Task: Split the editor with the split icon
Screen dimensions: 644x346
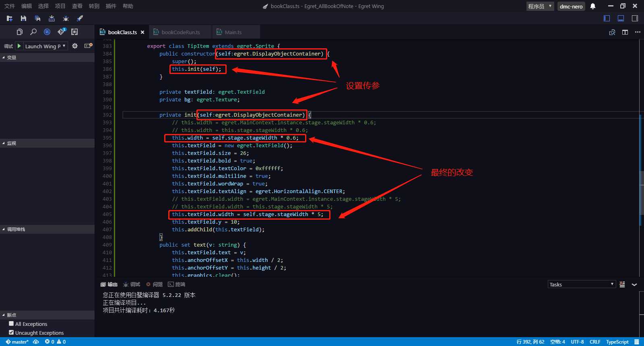Action: [x=625, y=32]
